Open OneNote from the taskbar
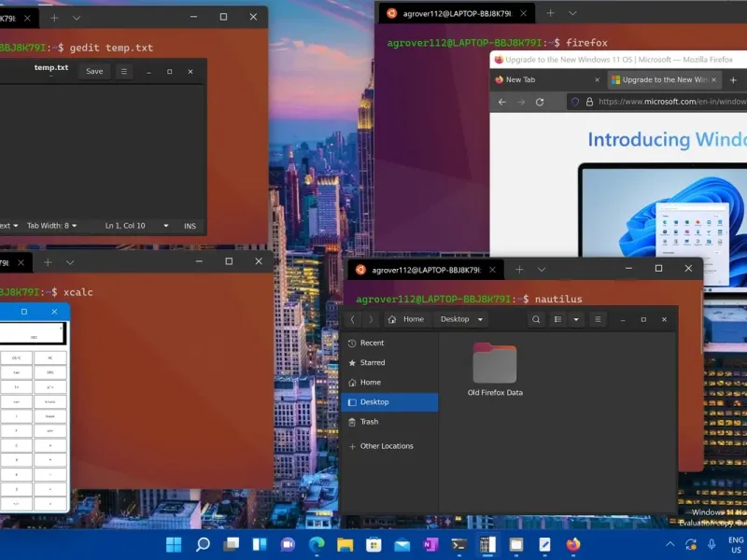 click(430, 544)
